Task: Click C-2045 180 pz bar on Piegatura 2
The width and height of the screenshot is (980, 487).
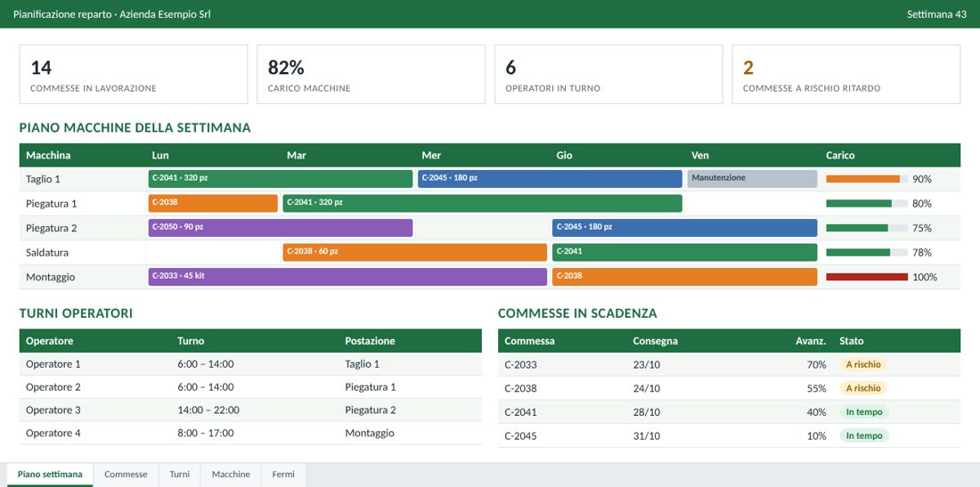Action: coord(685,228)
